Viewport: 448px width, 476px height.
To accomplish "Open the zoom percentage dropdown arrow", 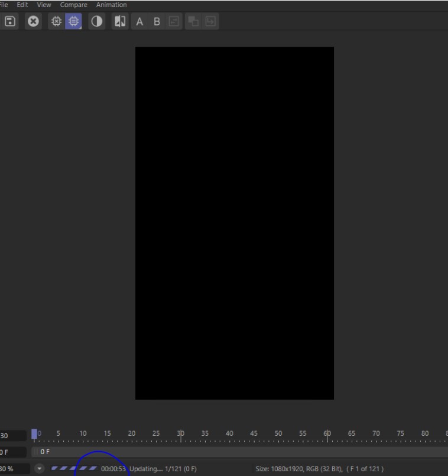I will tap(40, 469).
